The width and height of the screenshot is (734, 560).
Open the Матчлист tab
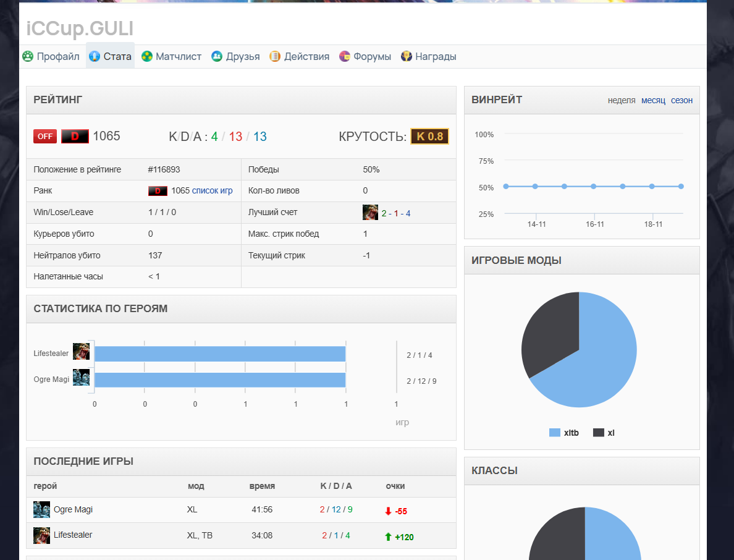click(x=171, y=56)
